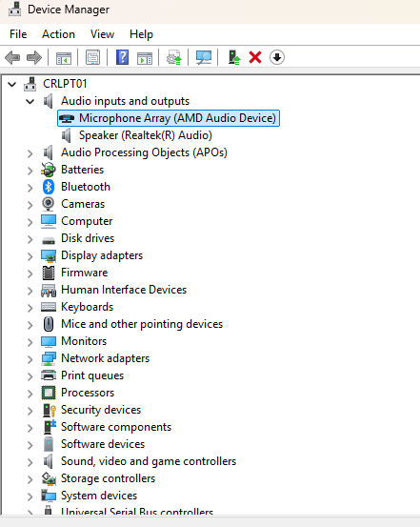Expand the Disk drives chevron
Viewport: 420px width, 527px height.
[30, 239]
